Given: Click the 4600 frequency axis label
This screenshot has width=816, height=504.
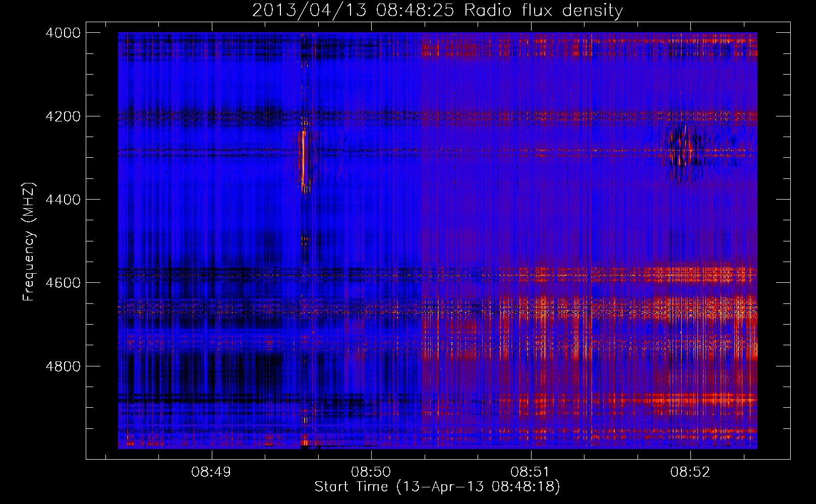Looking at the screenshot, I should [x=63, y=283].
